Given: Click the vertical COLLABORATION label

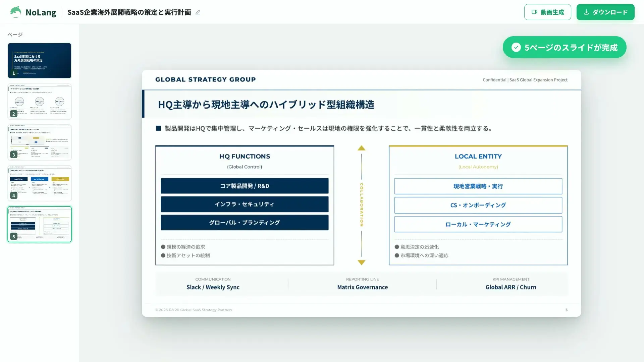Looking at the screenshot, I should point(361,205).
